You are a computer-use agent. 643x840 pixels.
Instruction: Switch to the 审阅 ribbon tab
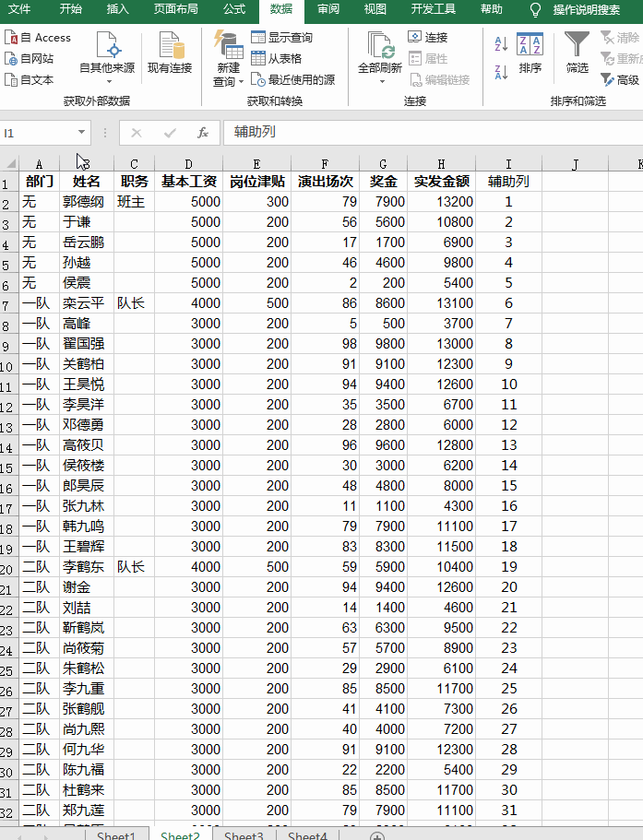(x=327, y=9)
